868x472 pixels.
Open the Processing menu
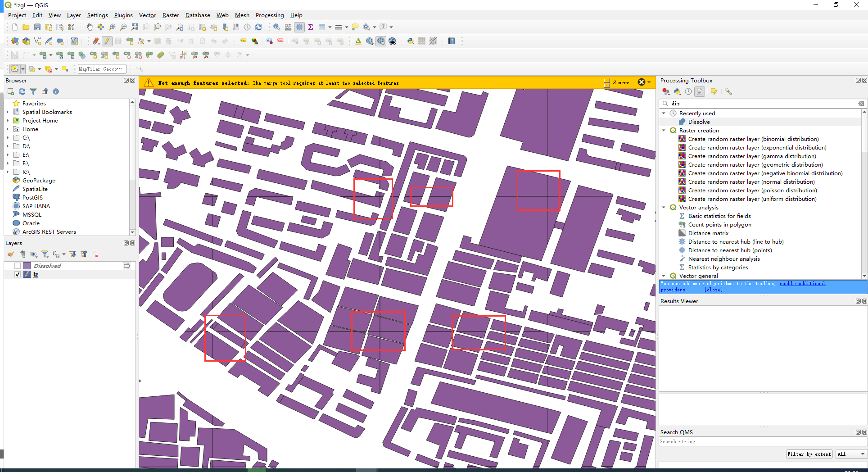[270, 15]
